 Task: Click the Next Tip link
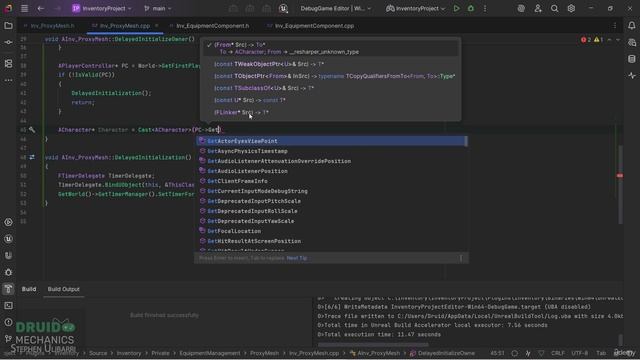(x=297, y=258)
